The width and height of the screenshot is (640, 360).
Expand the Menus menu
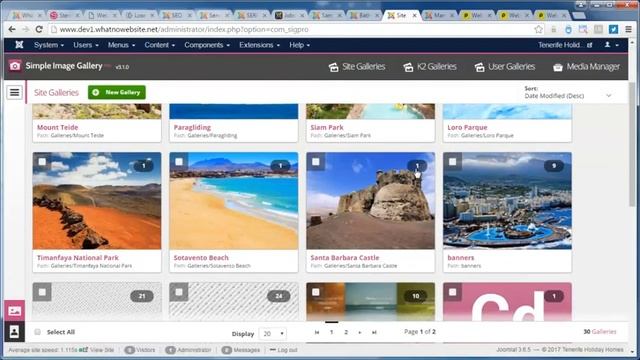(121, 45)
